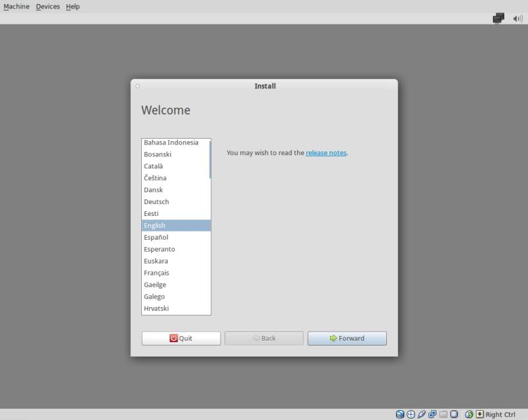The width and height of the screenshot is (528, 420).
Task: Click the keyboard capture arrow icon
Action: (480, 414)
